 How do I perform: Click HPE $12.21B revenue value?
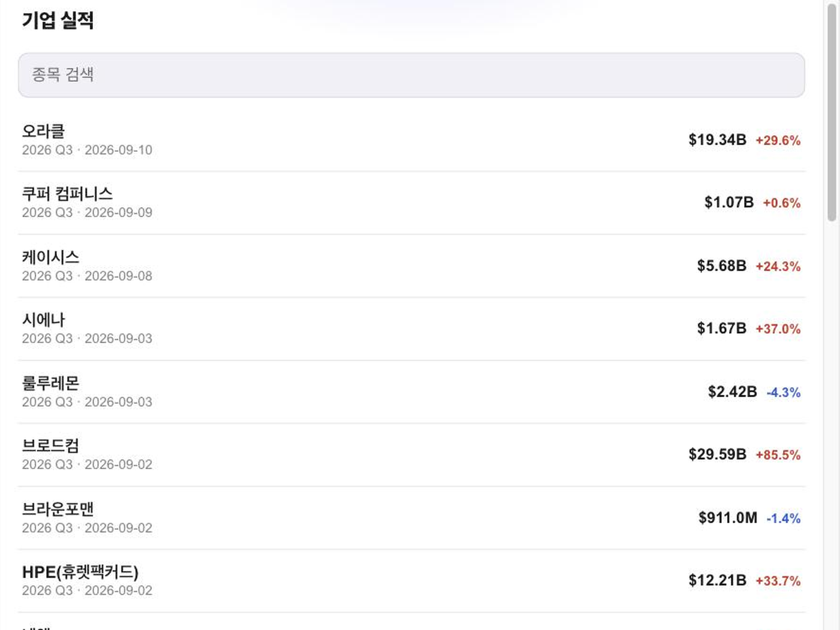pos(717,581)
